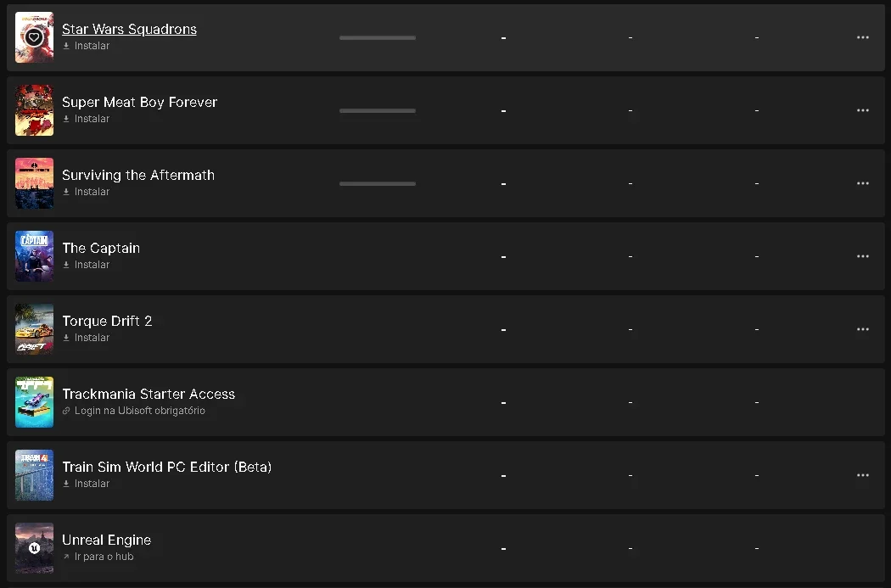The height and width of the screenshot is (588, 891).
Task: Select the Unreal Engine logo thumbnail
Action: tap(34, 548)
